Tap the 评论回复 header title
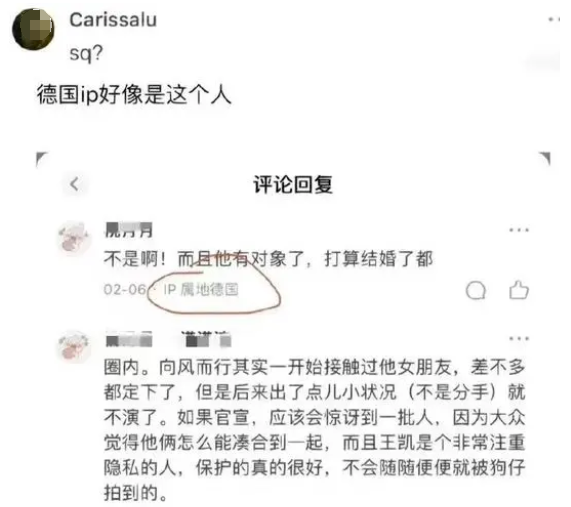The width and height of the screenshot is (571, 507). click(293, 184)
